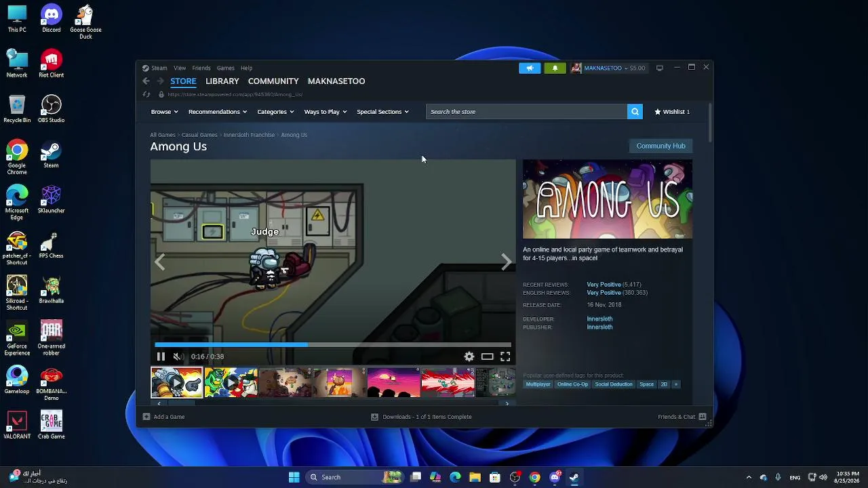Show more tags with plus button

point(675,384)
